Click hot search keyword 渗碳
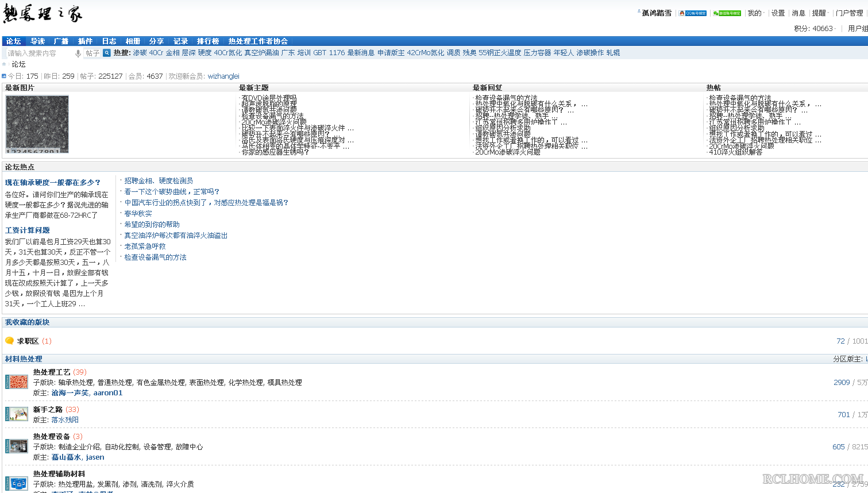Viewport: 868px width, 493px height. tap(140, 53)
